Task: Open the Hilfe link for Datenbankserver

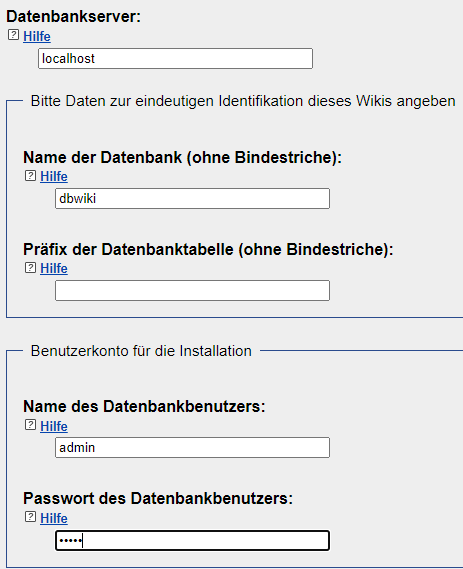Action: [37, 36]
